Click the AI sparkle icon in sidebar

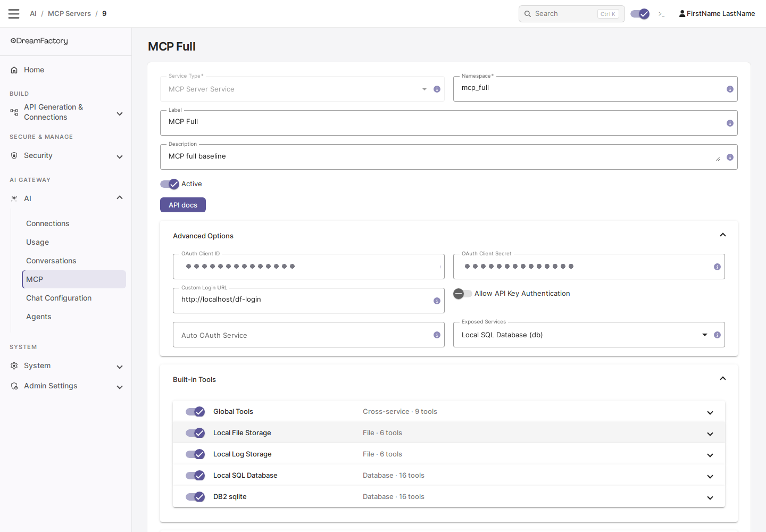click(14, 198)
